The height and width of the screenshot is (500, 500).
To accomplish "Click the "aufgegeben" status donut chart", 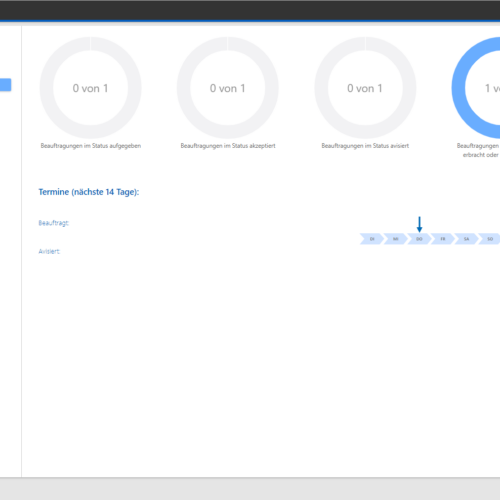I will [91, 88].
